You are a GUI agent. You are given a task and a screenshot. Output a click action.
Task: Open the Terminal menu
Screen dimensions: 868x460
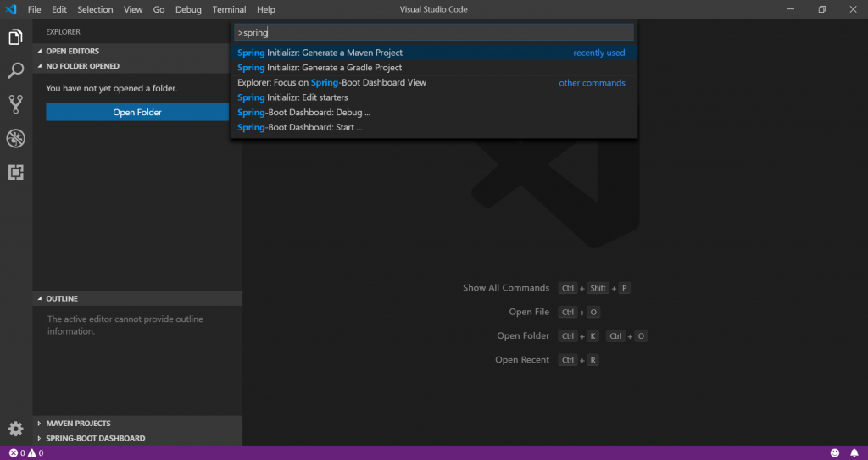click(229, 9)
